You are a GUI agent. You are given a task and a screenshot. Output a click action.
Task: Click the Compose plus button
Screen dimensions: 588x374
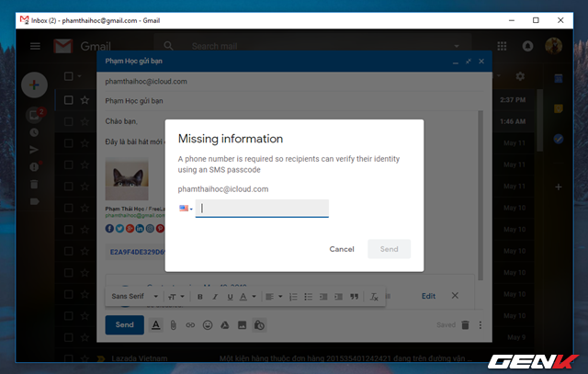[34, 85]
